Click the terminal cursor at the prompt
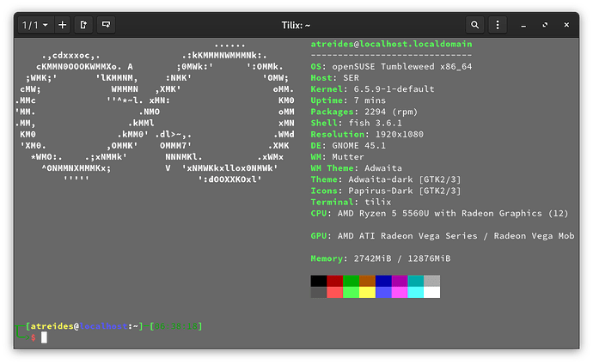The image size is (593, 364). [x=44, y=337]
